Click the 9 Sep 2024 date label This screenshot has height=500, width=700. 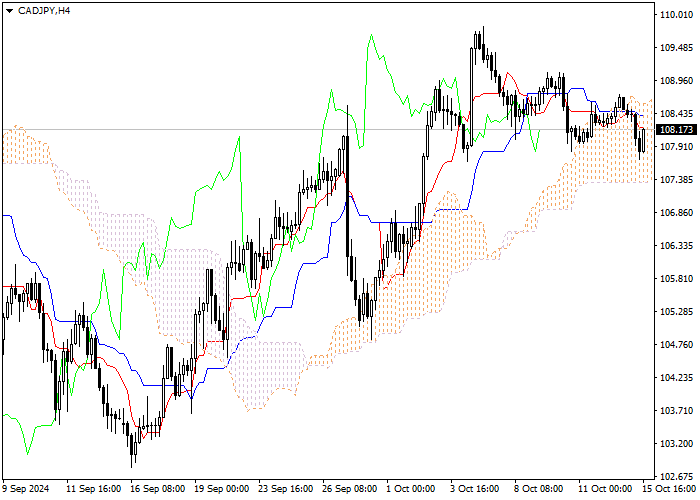[25, 489]
